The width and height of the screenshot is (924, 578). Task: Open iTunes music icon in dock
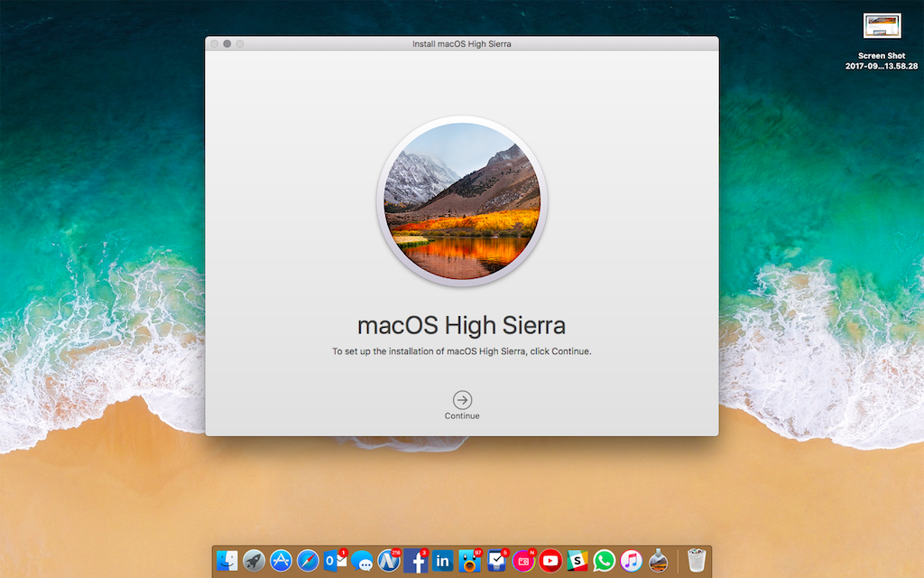click(631, 561)
